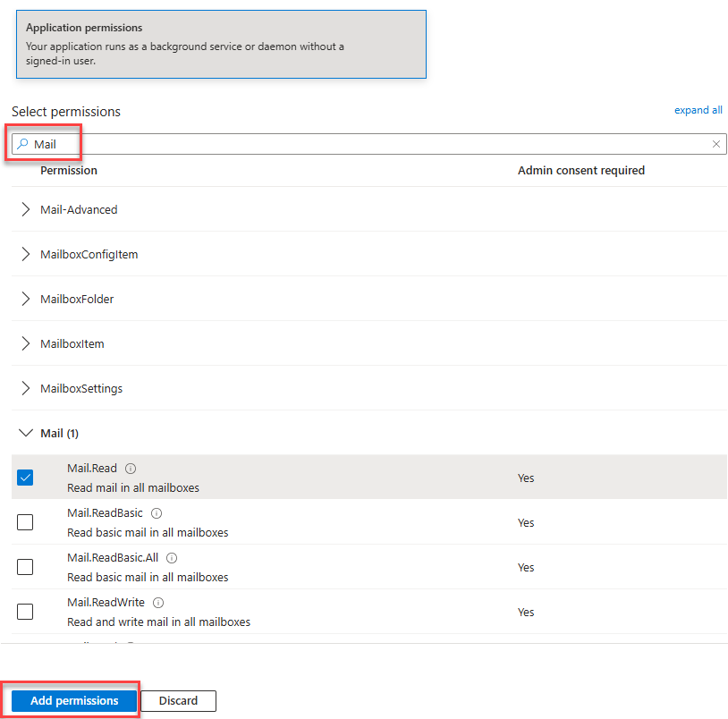Expand the Mail-Advanced permission group
This screenshot has height=719, width=728.
pos(25,209)
